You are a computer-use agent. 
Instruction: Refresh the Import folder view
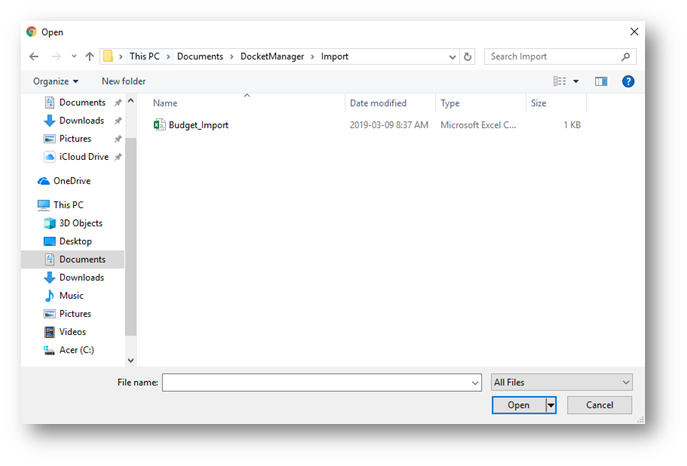coord(467,57)
